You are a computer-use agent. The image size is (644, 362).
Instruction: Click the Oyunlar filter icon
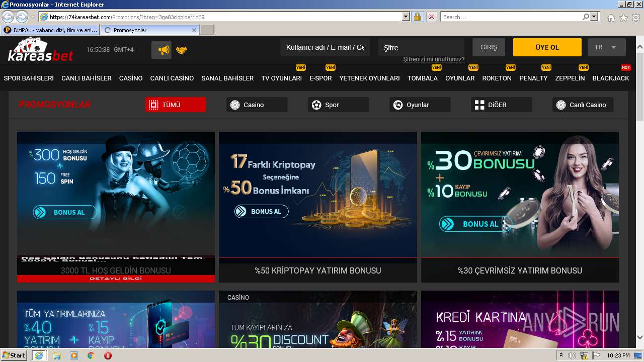(398, 105)
